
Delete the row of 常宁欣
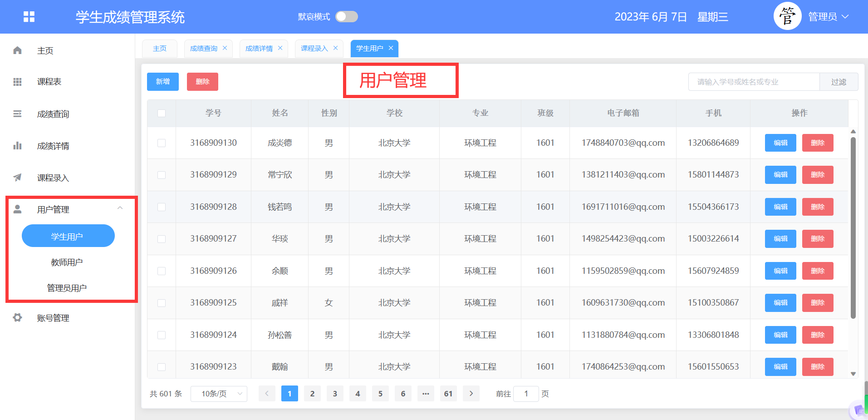(x=818, y=175)
